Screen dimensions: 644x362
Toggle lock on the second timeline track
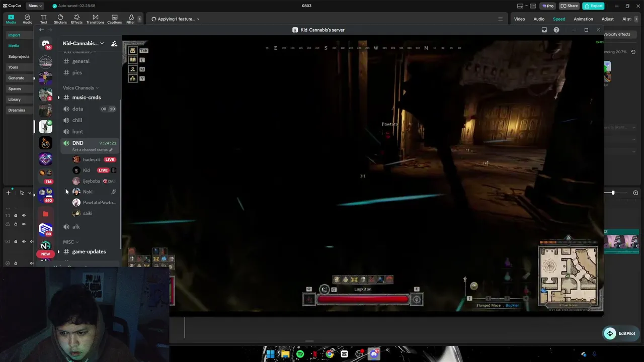16,224
